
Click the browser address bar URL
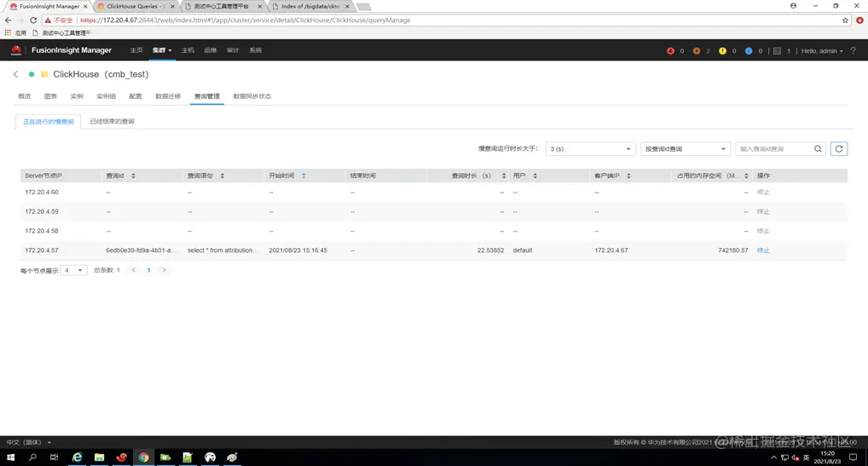coord(246,20)
